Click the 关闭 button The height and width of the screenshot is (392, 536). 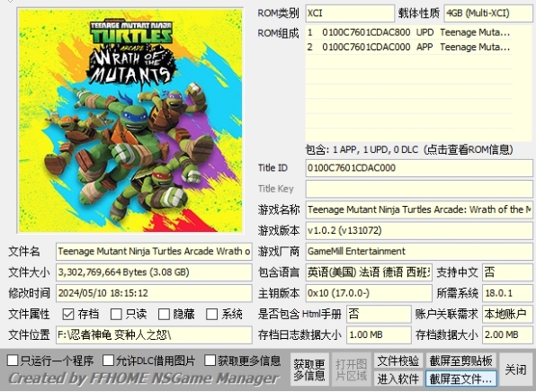pyautogui.click(x=516, y=370)
